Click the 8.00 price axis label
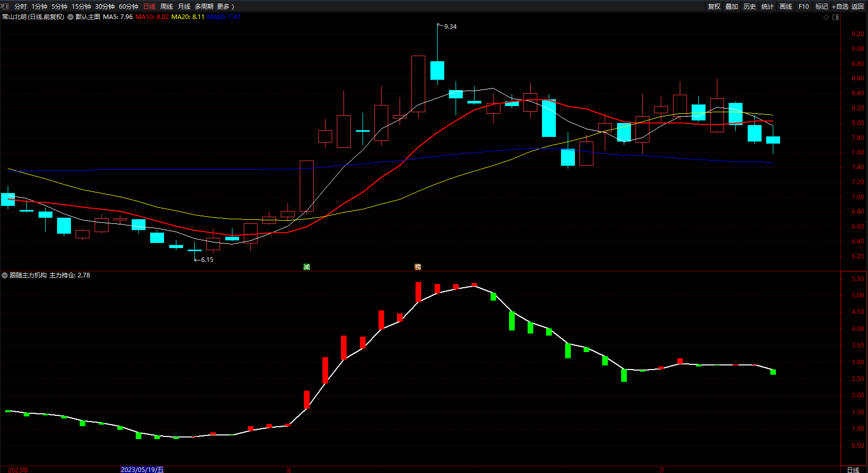This screenshot has width=868, height=473. [x=858, y=123]
